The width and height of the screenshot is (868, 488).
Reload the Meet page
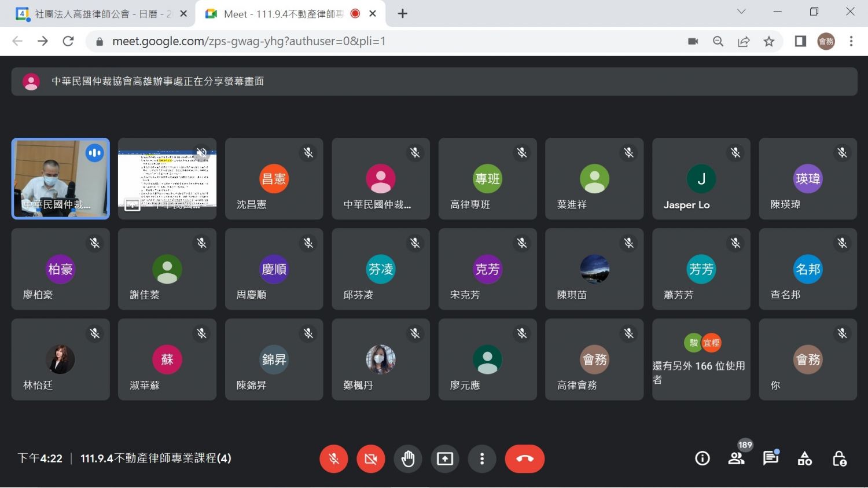pyautogui.click(x=68, y=41)
